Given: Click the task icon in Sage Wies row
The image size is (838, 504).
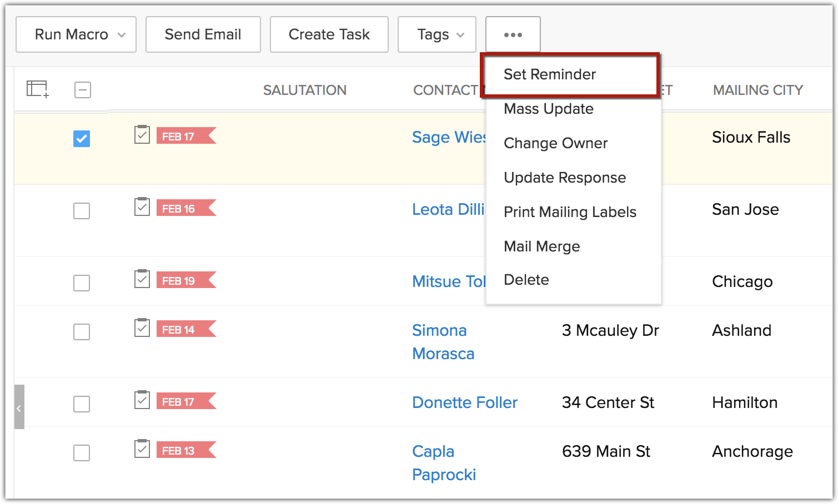Looking at the screenshot, I should pos(142,134).
